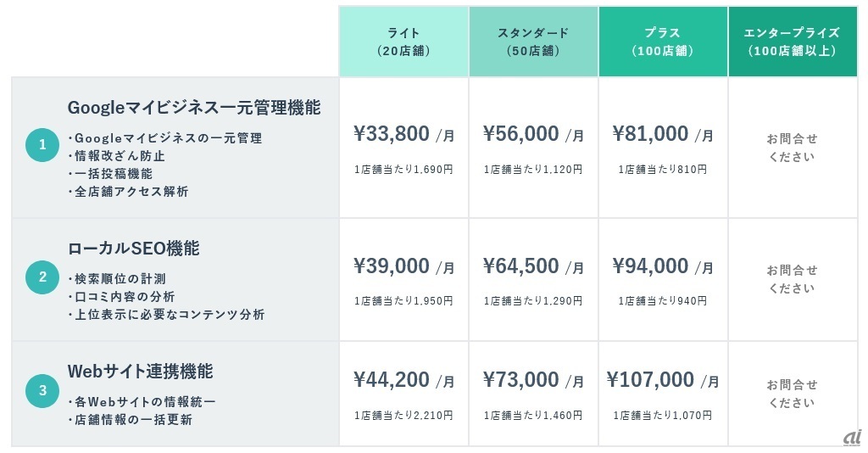Click お問合せください in the Webサイト連携 row
The height and width of the screenshot is (453, 868).
(792, 394)
